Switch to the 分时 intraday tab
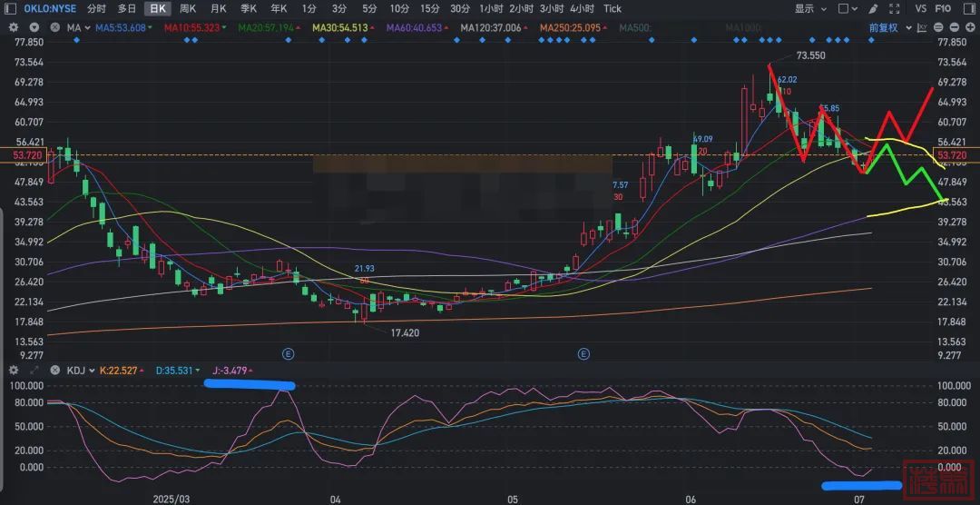Viewport: 980px width, 505px height. (96, 8)
